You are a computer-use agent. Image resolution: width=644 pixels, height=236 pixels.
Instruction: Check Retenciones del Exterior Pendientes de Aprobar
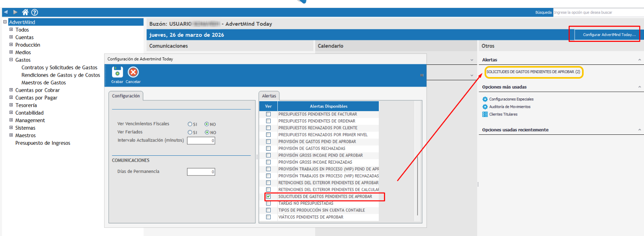268,183
